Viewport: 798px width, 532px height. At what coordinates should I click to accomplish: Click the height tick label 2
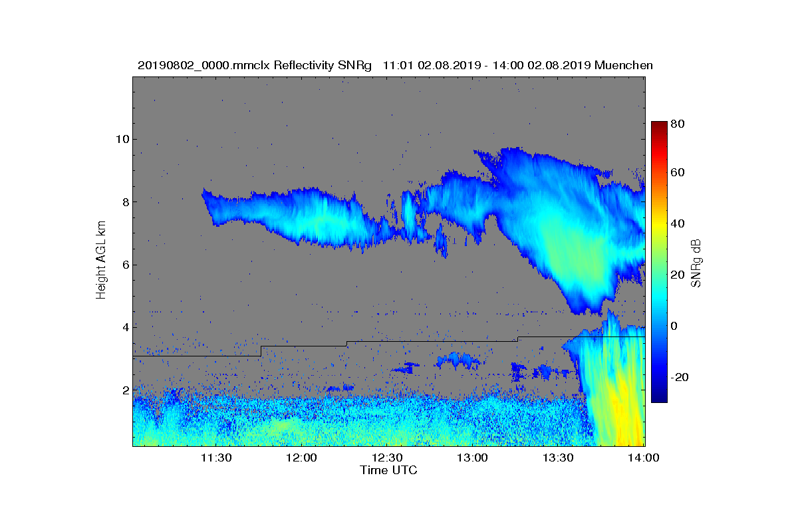tap(126, 389)
